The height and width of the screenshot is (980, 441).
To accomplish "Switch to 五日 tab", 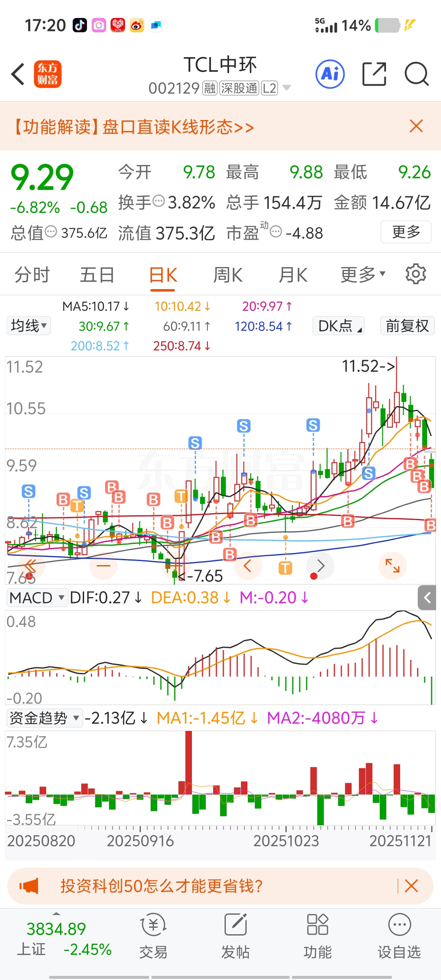I will click(97, 274).
